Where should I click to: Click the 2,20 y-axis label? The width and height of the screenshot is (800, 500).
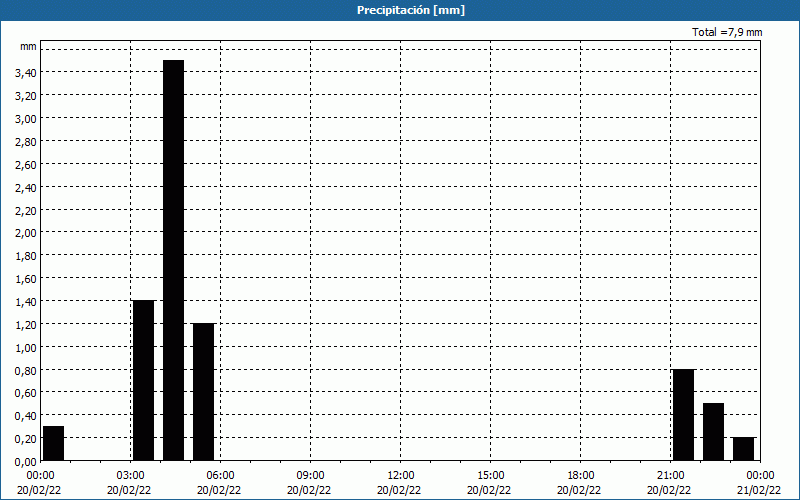pos(26,211)
